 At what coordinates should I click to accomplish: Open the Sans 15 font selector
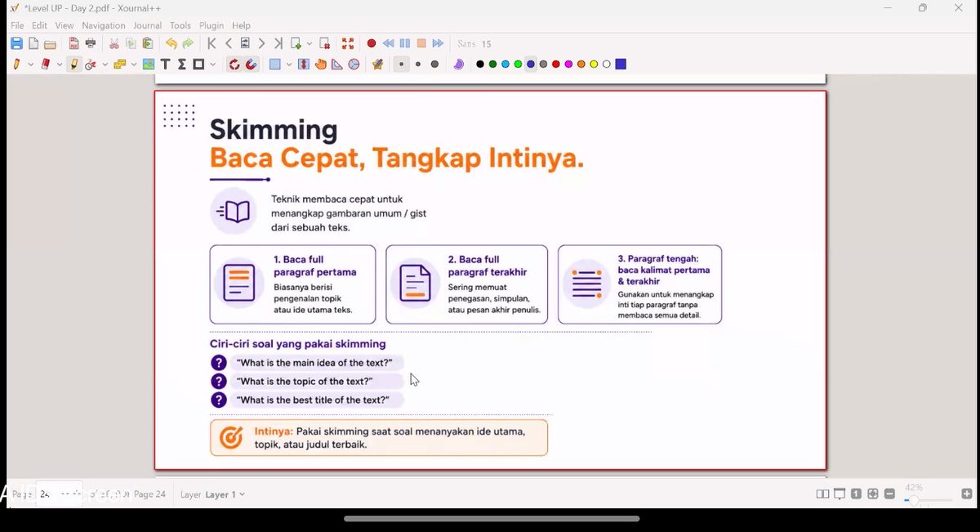[x=474, y=44]
